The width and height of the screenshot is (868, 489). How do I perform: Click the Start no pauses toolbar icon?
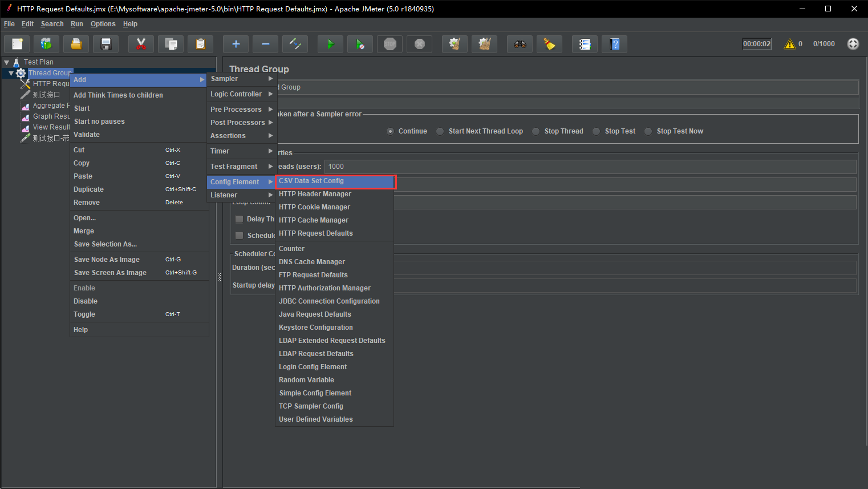pos(360,44)
